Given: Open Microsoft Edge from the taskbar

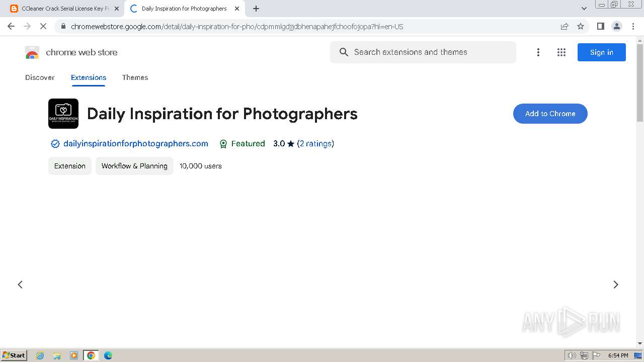Looking at the screenshot, I should (108, 355).
